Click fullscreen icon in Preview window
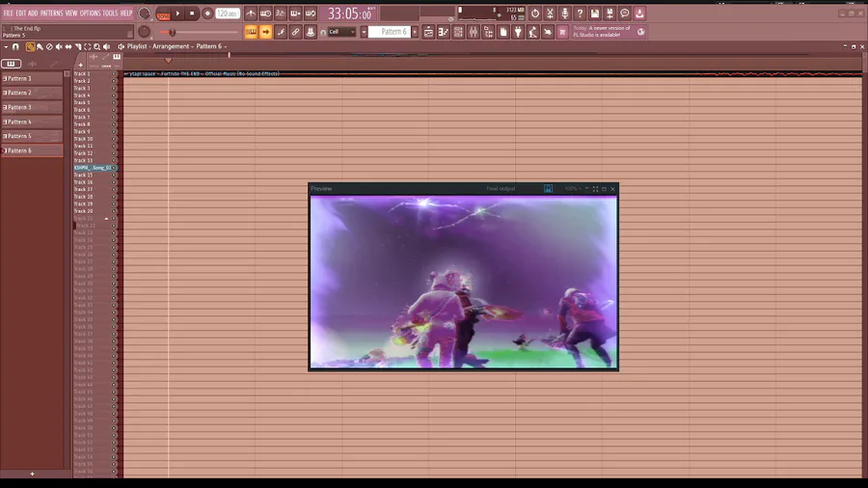 tap(596, 189)
